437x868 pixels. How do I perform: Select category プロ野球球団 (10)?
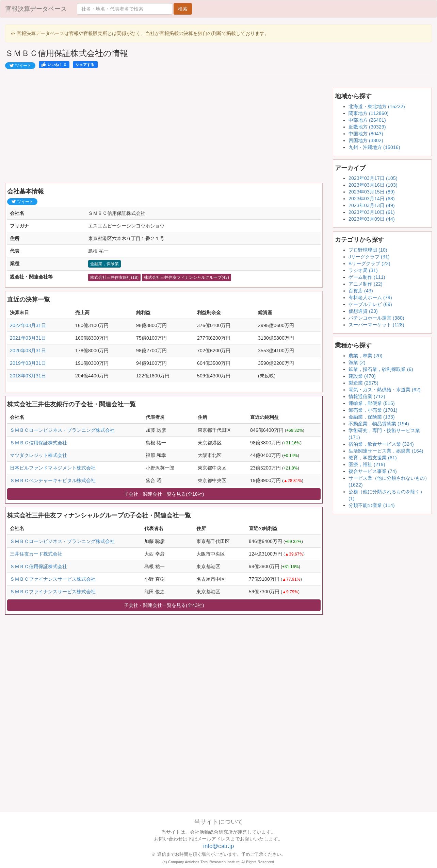[x=368, y=250]
